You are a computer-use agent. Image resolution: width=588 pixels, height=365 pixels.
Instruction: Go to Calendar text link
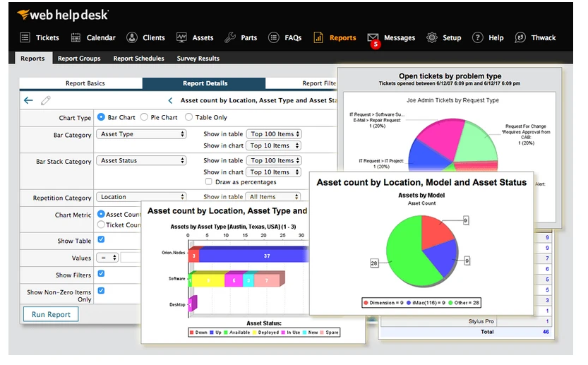pyautogui.click(x=101, y=37)
